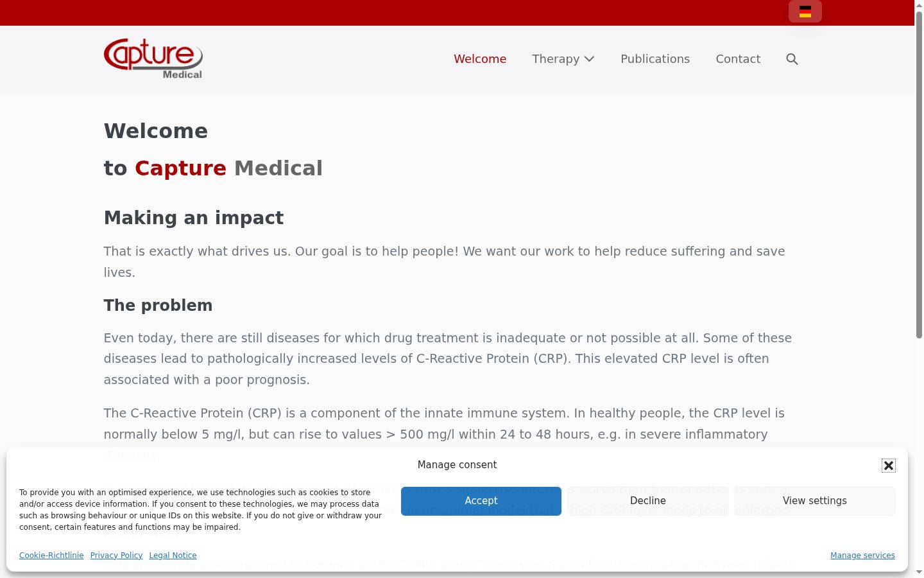This screenshot has height=578, width=924.
Task: Click the scrollbar up arrow
Action: point(919,5)
